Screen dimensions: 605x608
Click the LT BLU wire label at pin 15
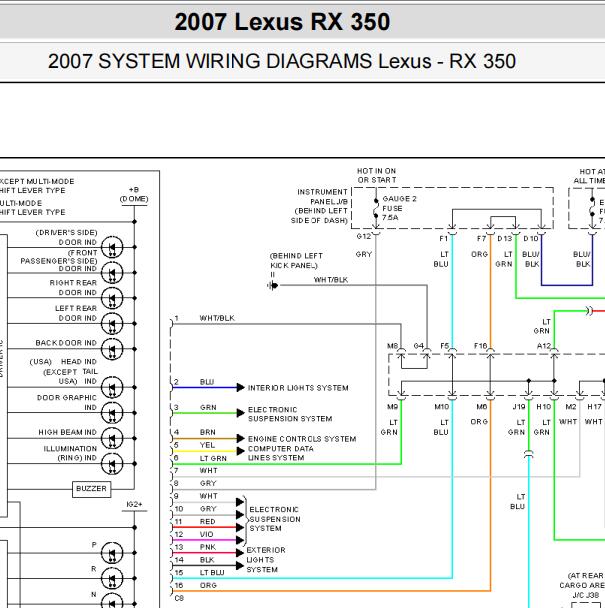[212, 573]
